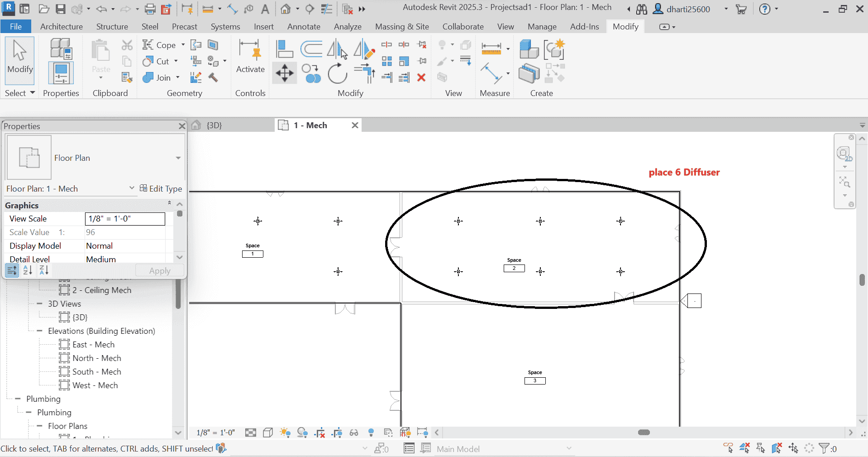
Task: Expand the Join tool dropdown arrow
Action: pyautogui.click(x=176, y=77)
